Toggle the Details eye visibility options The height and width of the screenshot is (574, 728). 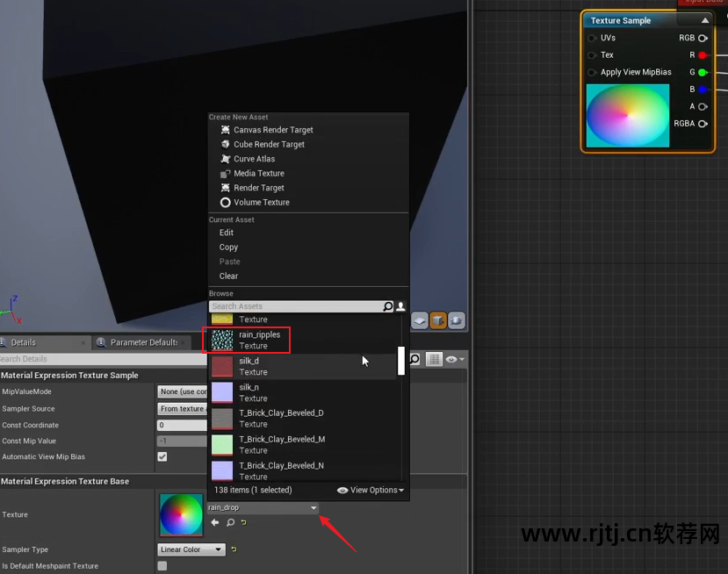click(455, 359)
